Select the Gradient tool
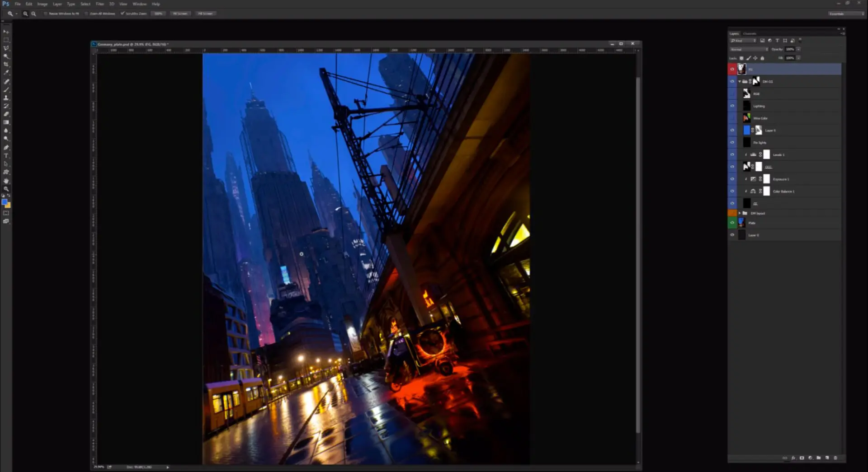868x472 pixels. coord(6,122)
